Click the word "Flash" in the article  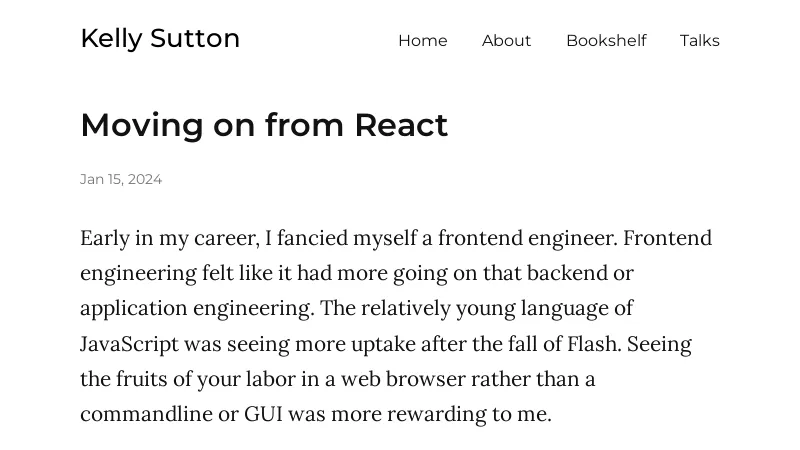pyautogui.click(x=592, y=344)
